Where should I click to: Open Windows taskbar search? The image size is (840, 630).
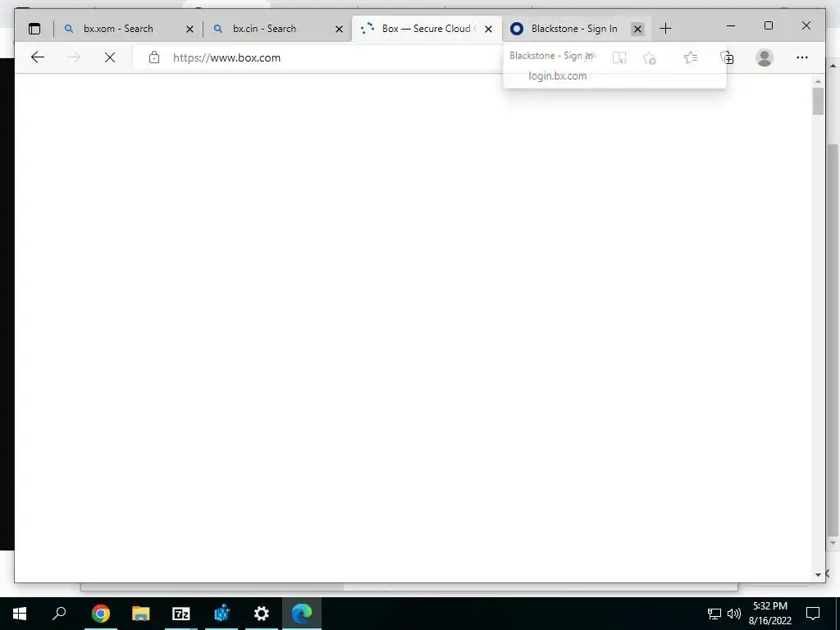[x=59, y=614]
